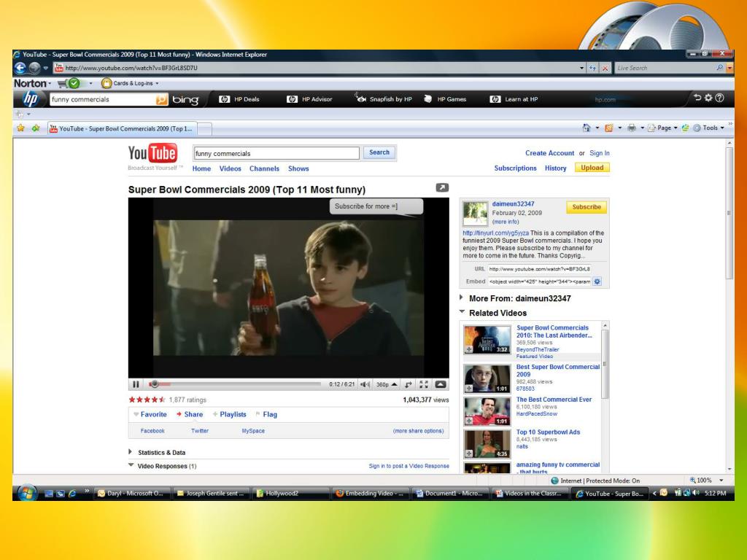This screenshot has height=560, width=747.
Task: Open the HP toolbar help question mark
Action: pos(720,98)
